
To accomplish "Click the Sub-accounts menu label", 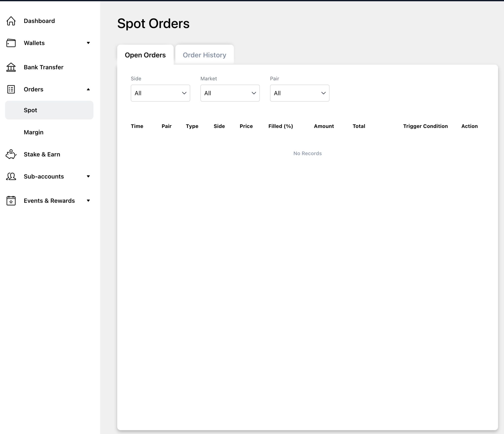I will click(x=44, y=176).
